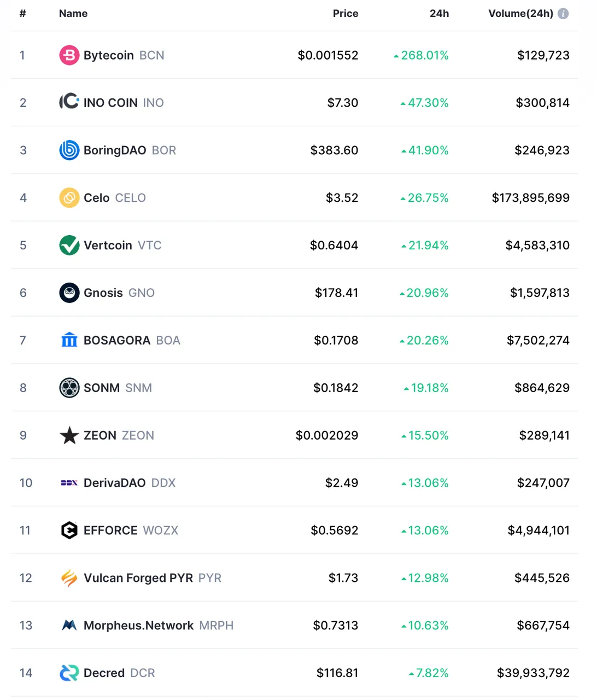Click the INO COIN logo icon
The width and height of the screenshot is (597, 700).
click(x=69, y=102)
